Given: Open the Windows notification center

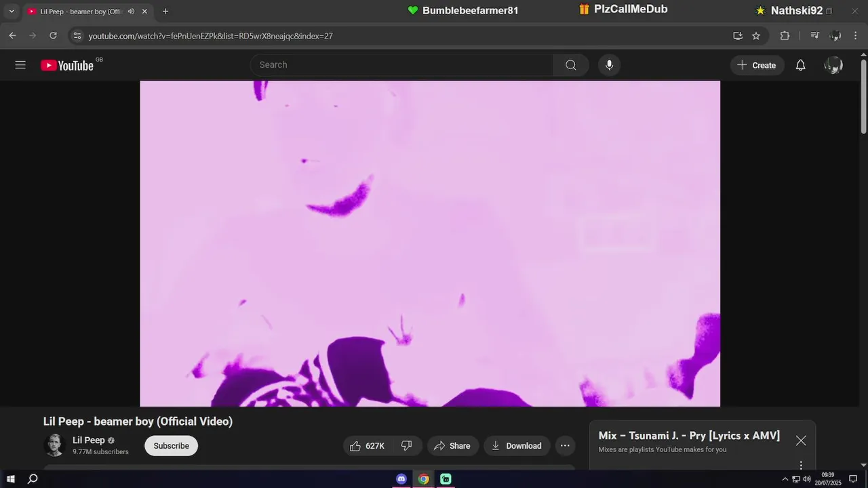Looking at the screenshot, I should tap(853, 479).
